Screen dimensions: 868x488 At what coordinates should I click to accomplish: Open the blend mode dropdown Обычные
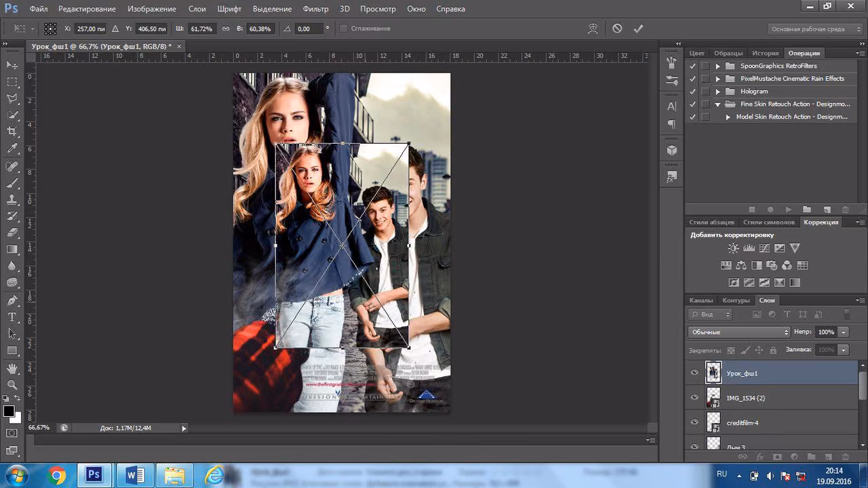[738, 332]
